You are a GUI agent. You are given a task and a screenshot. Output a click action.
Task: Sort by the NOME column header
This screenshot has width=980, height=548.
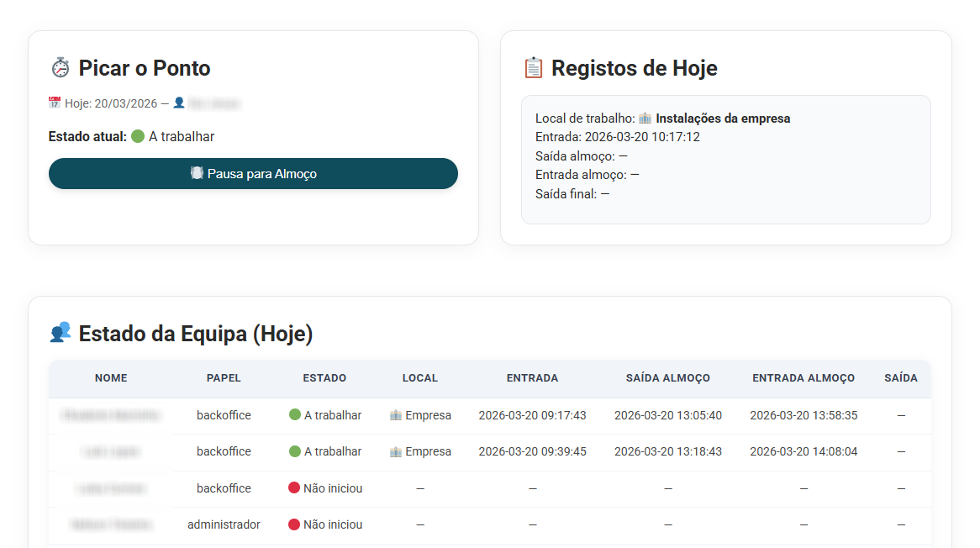click(111, 378)
